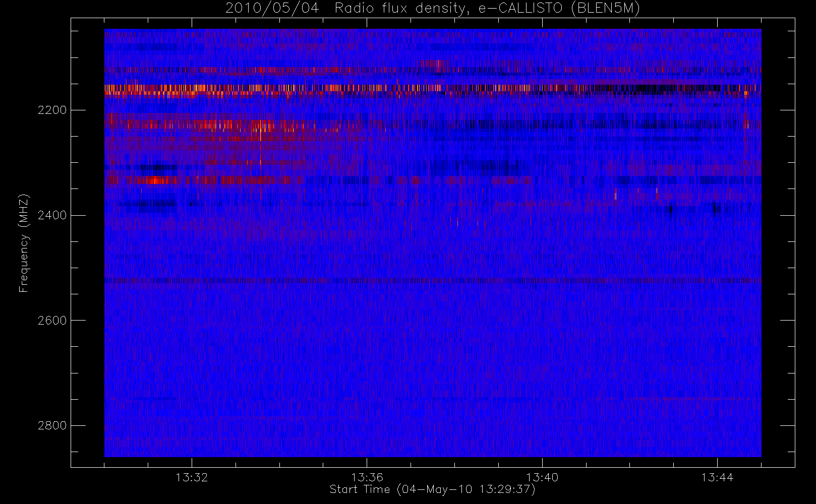Select the 2200 frequency axis label
The height and width of the screenshot is (504, 816).
tap(52, 110)
